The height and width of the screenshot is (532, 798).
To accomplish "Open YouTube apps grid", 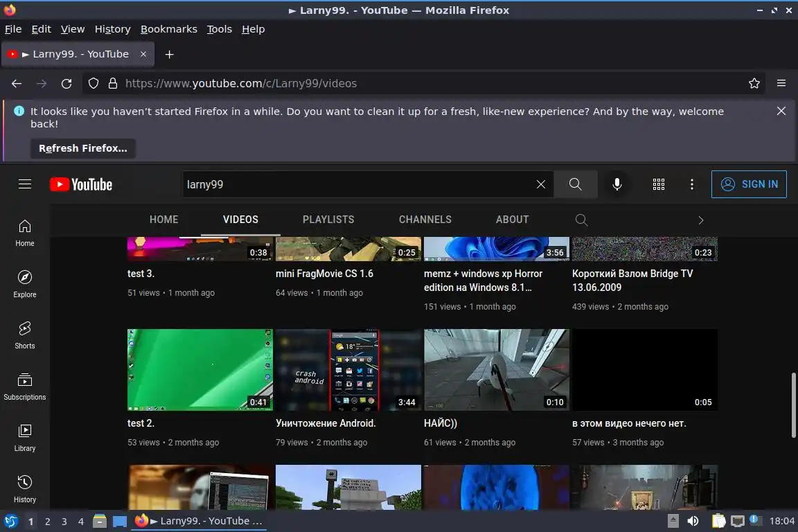I will tap(659, 184).
